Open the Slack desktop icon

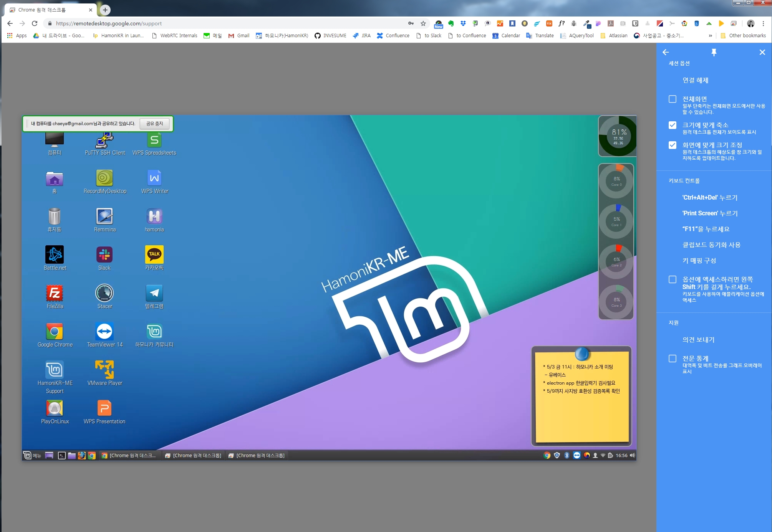[104, 254]
